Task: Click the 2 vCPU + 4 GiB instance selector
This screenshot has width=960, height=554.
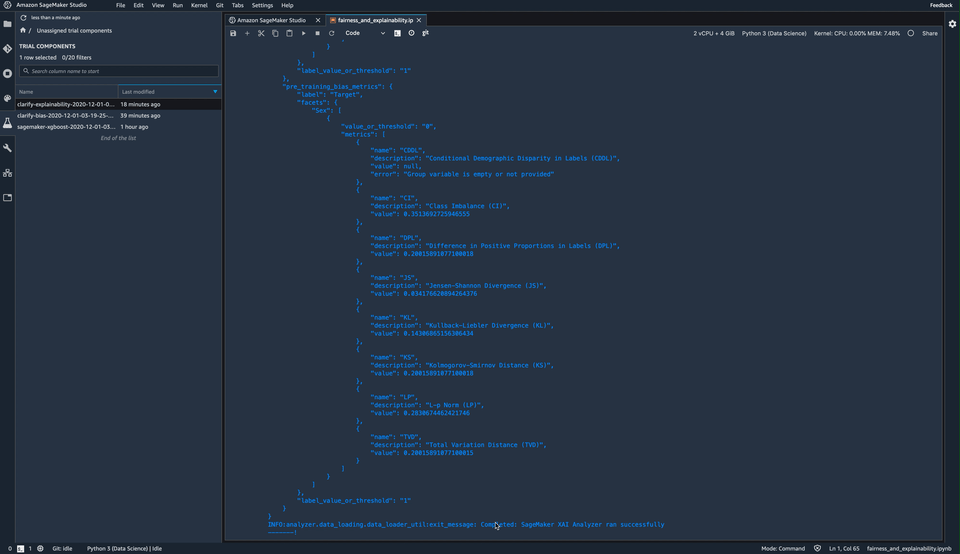Action: (x=713, y=33)
